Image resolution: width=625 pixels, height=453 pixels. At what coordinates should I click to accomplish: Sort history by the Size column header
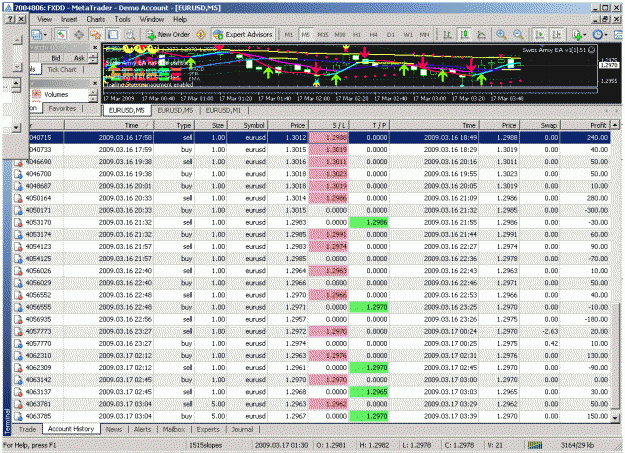(x=211, y=125)
